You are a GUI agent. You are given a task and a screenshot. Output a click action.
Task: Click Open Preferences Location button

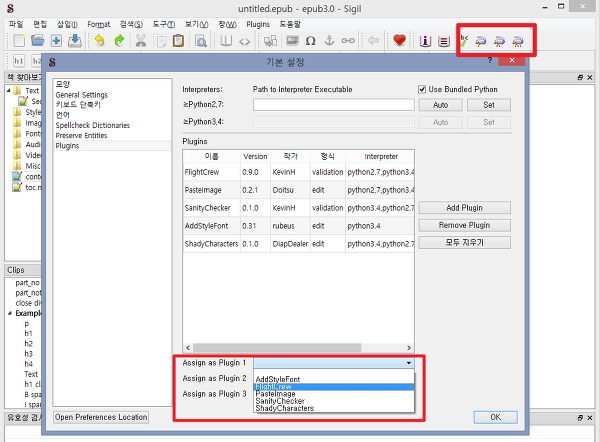(101, 417)
